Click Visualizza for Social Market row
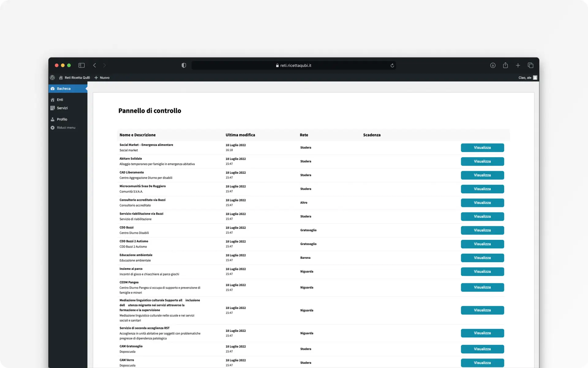Image resolution: width=588 pixels, height=368 pixels. [482, 148]
